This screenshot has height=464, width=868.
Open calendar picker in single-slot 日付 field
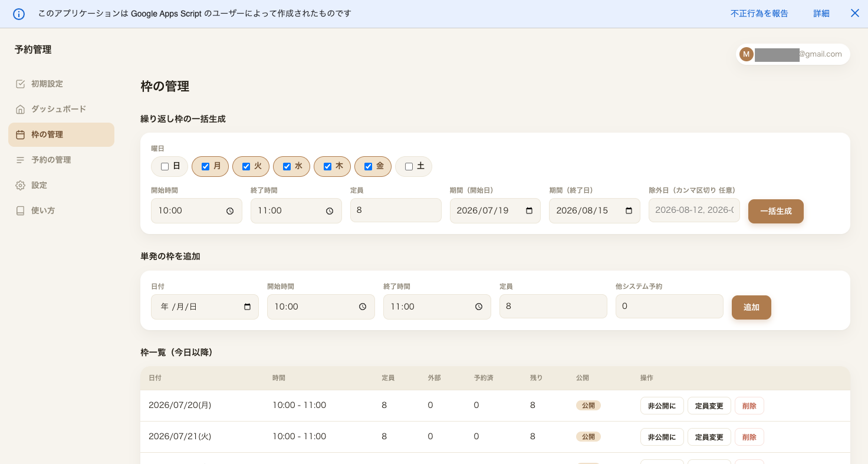[247, 307]
